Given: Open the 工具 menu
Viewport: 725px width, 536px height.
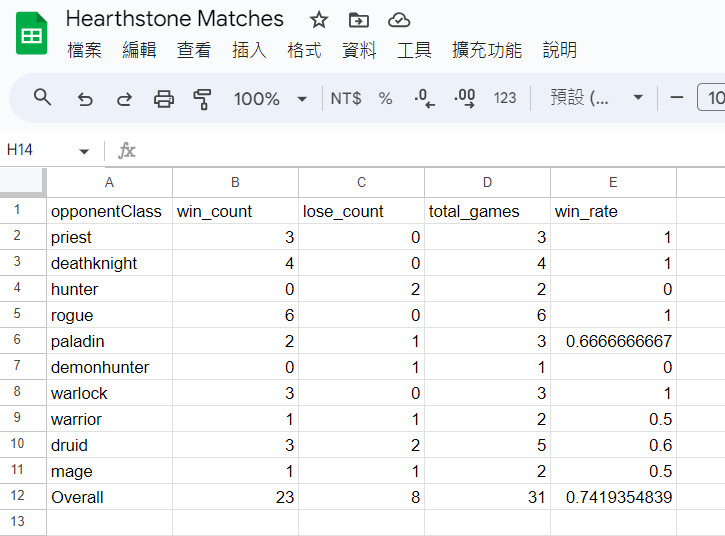Looking at the screenshot, I should click(414, 50).
